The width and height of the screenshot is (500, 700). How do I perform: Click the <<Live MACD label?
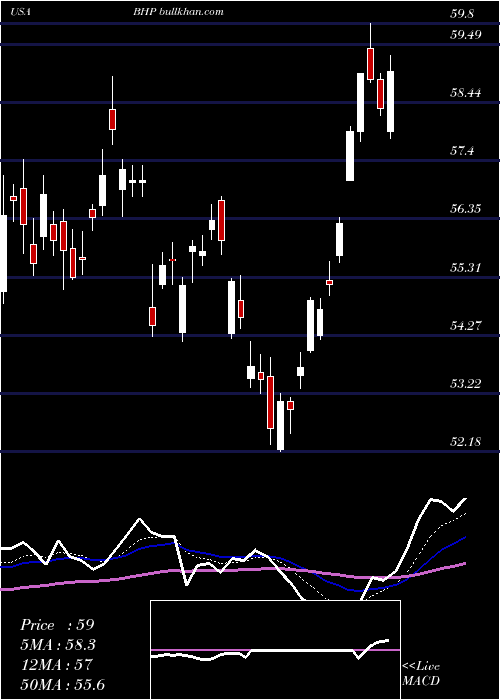point(421,673)
